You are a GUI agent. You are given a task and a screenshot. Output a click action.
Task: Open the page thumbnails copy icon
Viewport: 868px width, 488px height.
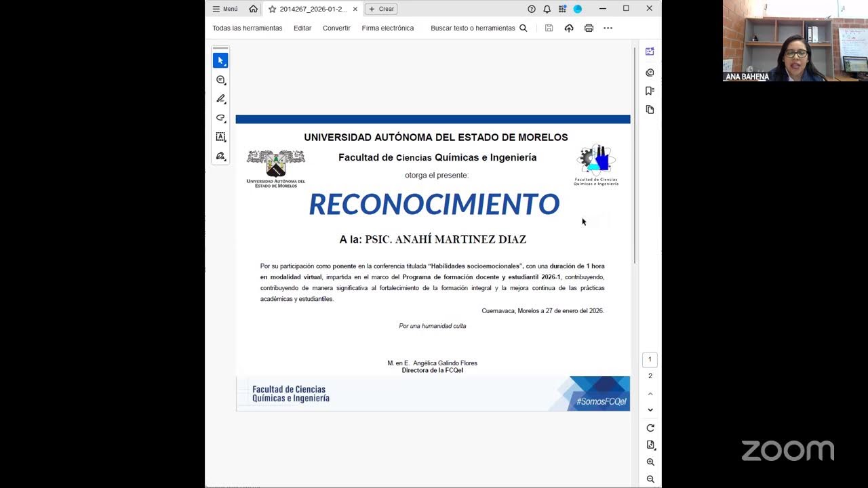coord(650,110)
